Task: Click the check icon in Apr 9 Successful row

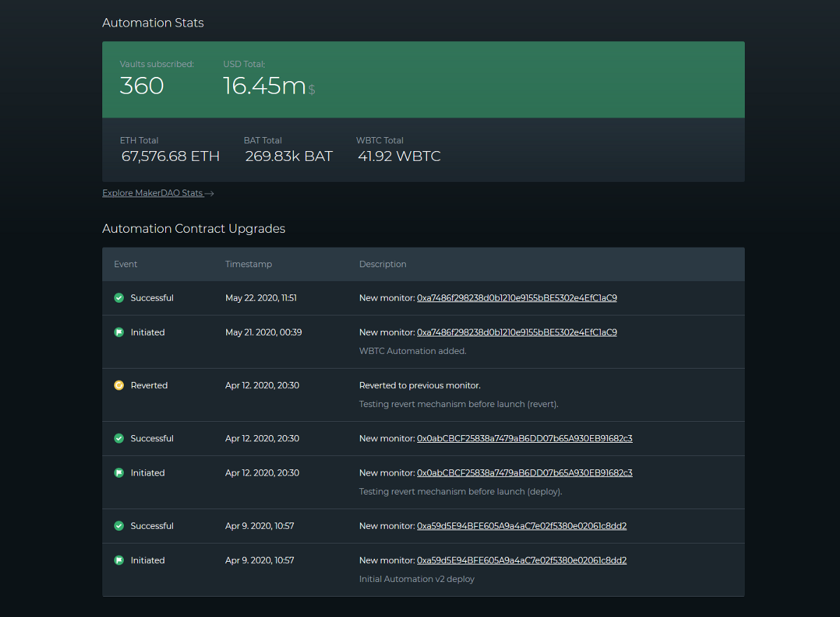Action: click(x=119, y=526)
